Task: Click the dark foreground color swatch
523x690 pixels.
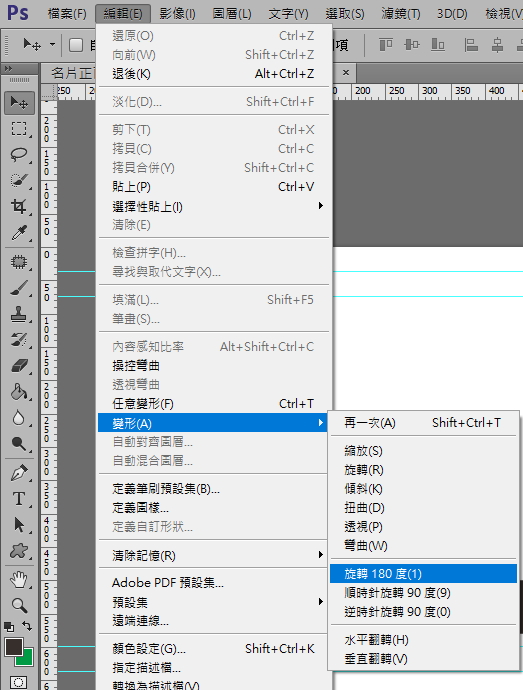Action: [14, 647]
